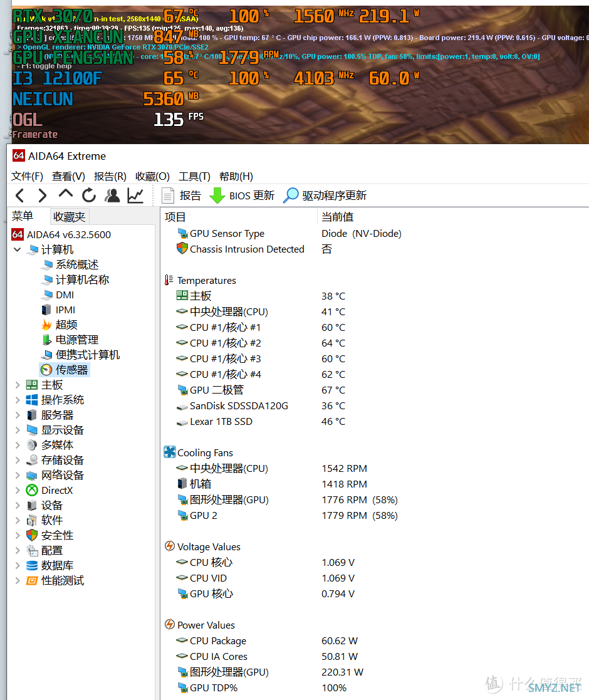Open the 查看(V) menu
This screenshot has height=700, width=589.
click(68, 176)
